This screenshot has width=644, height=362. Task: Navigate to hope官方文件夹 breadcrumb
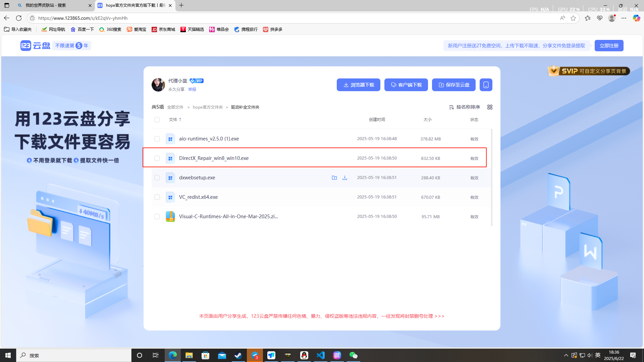click(208, 107)
